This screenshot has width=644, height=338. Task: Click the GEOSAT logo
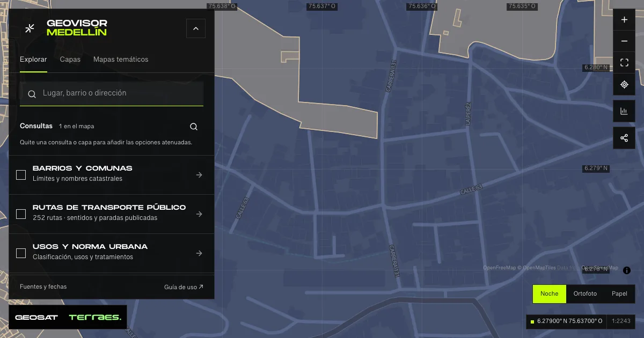click(36, 318)
